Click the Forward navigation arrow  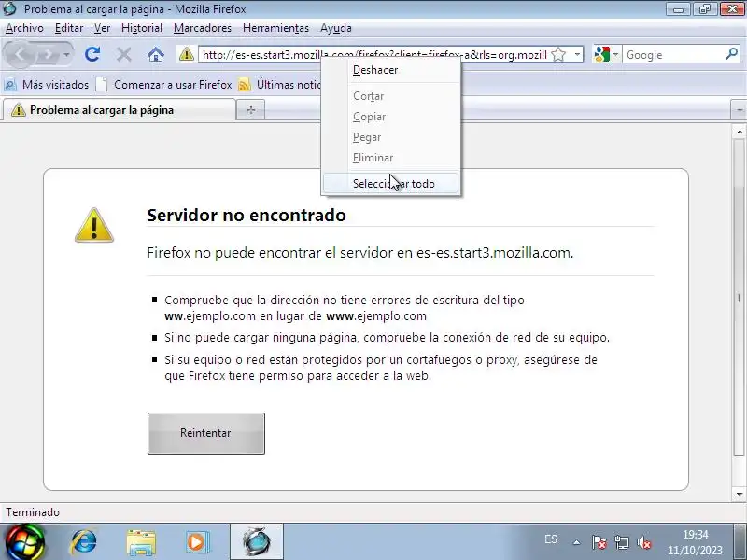(47, 55)
